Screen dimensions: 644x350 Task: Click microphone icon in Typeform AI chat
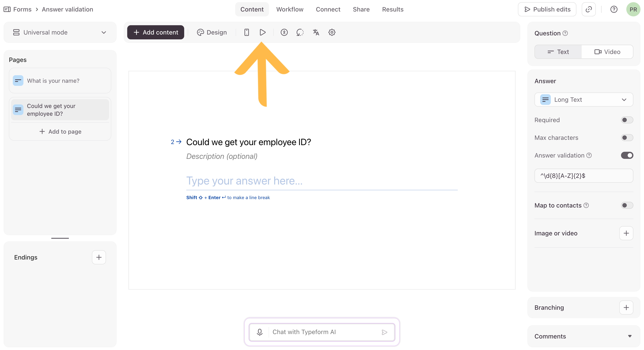point(259,332)
